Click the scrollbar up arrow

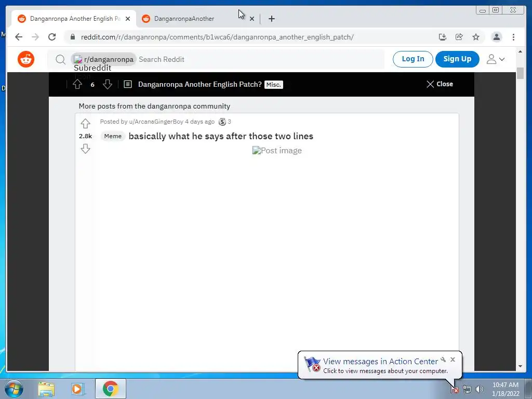(x=520, y=51)
